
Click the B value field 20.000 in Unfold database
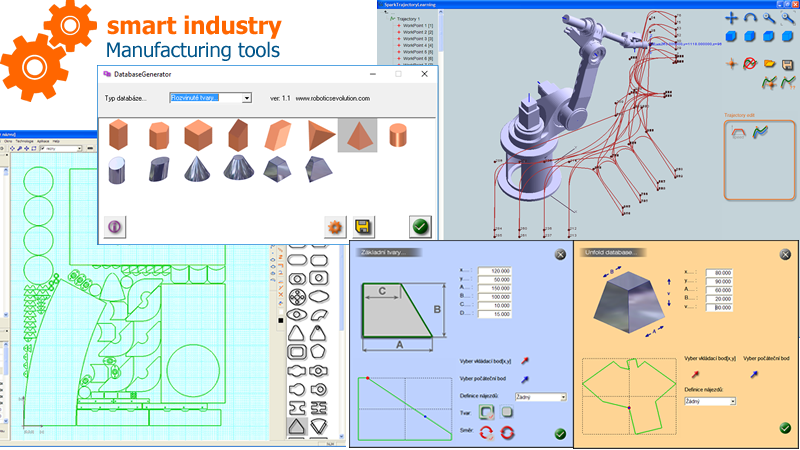pos(719,299)
